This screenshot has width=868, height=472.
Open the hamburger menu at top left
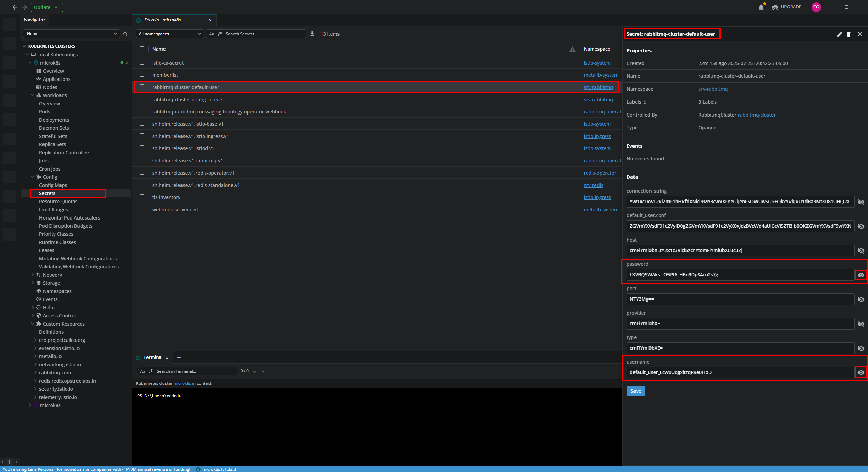5,7
